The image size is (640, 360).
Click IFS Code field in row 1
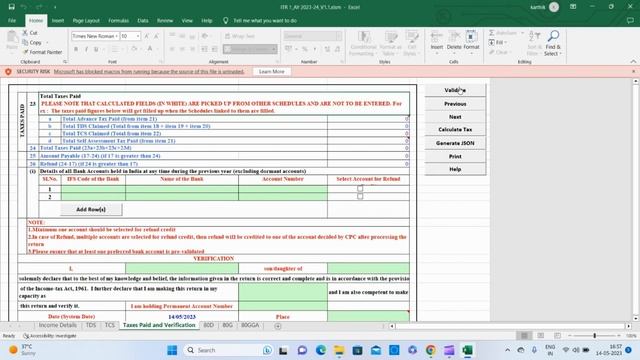pos(93,189)
